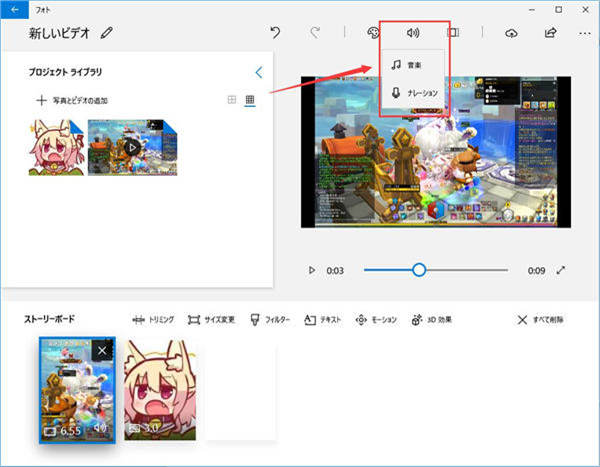Open the テキスト text tool
Viewport: 600px width, 467px height.
point(323,320)
